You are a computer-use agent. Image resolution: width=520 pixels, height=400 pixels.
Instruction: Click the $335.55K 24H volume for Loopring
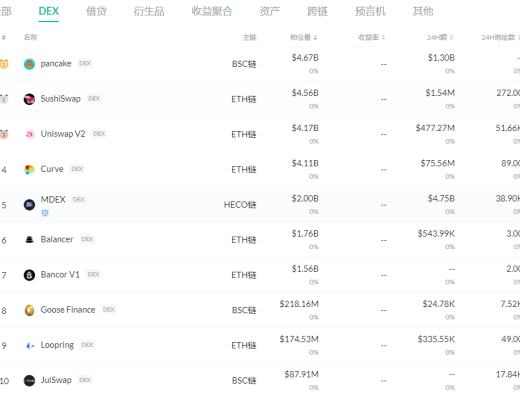coord(436,339)
